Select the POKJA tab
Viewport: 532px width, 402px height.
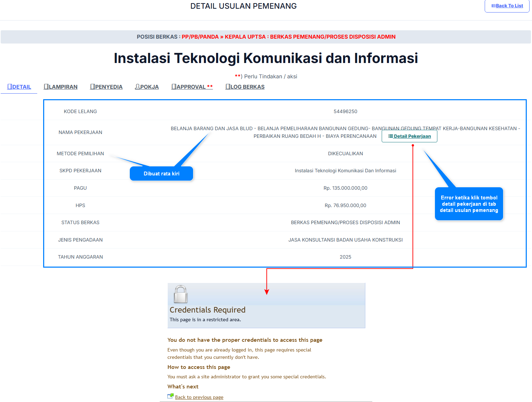click(147, 87)
